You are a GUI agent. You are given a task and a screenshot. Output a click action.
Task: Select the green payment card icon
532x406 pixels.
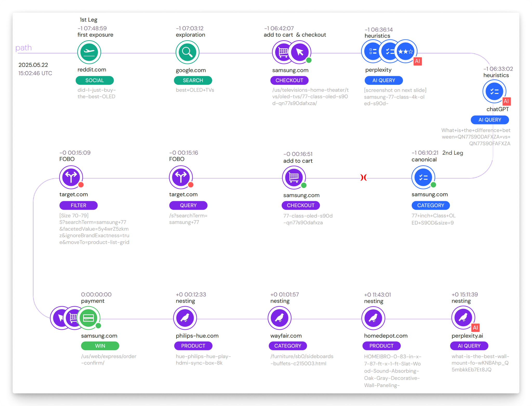point(88,318)
